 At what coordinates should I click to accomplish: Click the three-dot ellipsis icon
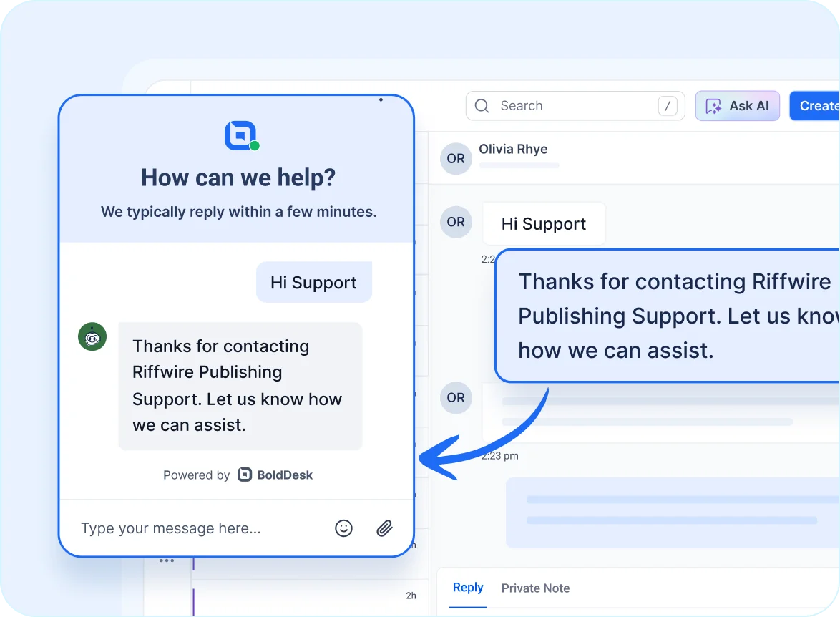(167, 561)
